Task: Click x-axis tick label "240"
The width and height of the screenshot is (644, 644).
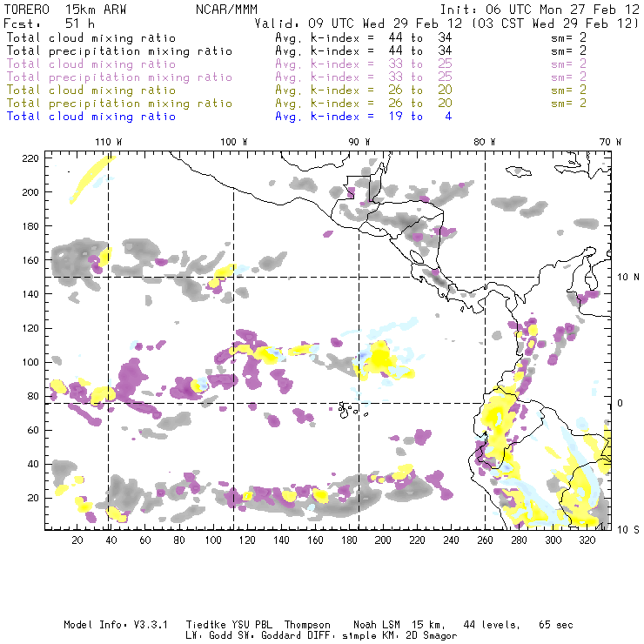Action: pos(451,540)
